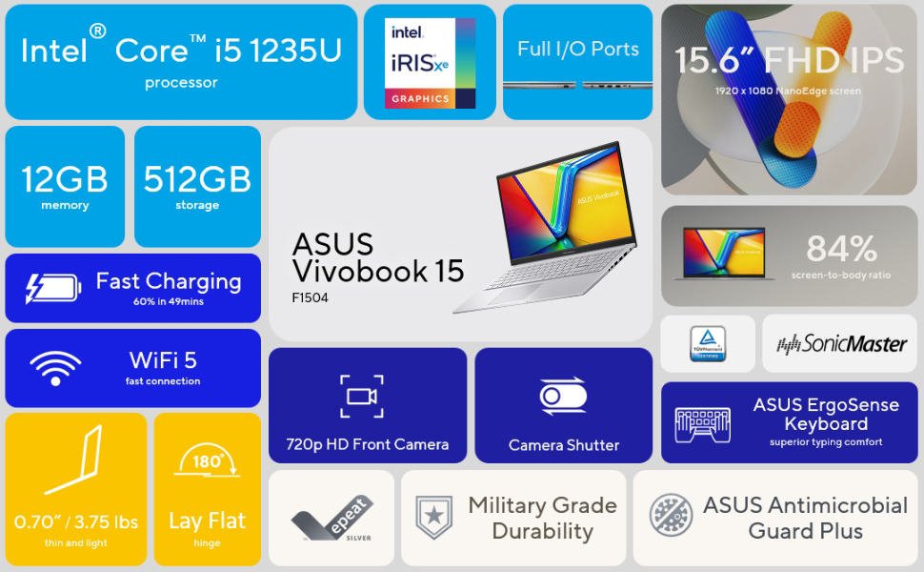Screen dimensions: 924x572
Task: Click the thin and light laptop outline icon
Action: [73, 460]
